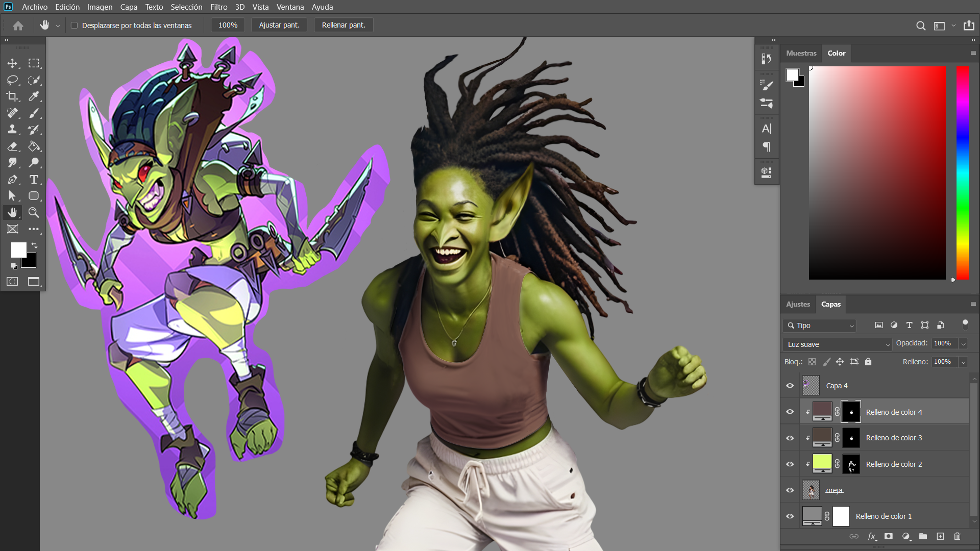Open the Capas panel flyout menu
This screenshot has width=980, height=551.
click(973, 304)
